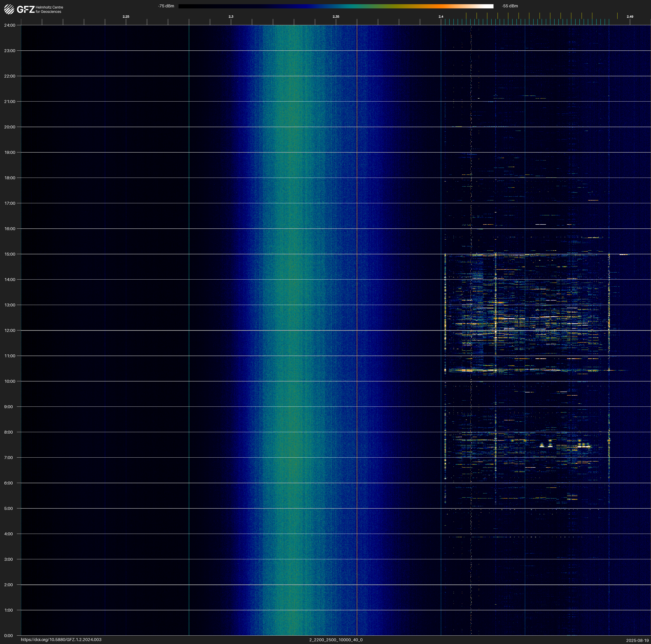Click the -75 dBm colorbar label

coord(166,6)
